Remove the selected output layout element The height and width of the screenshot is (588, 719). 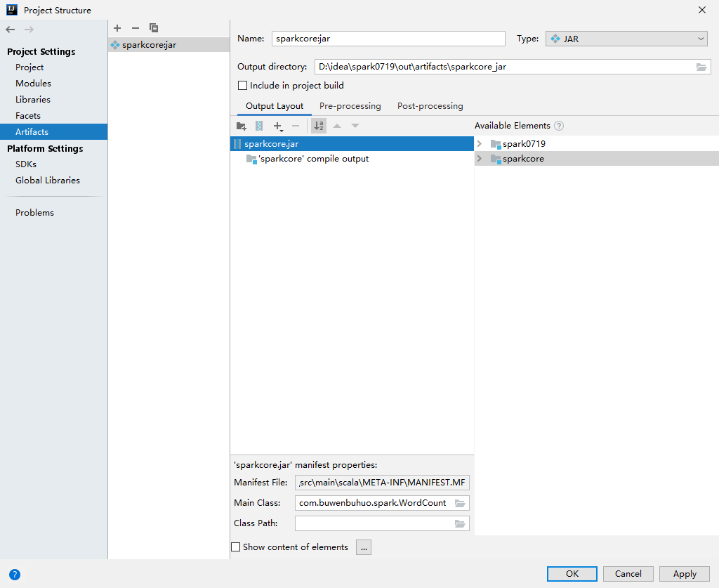(296, 126)
